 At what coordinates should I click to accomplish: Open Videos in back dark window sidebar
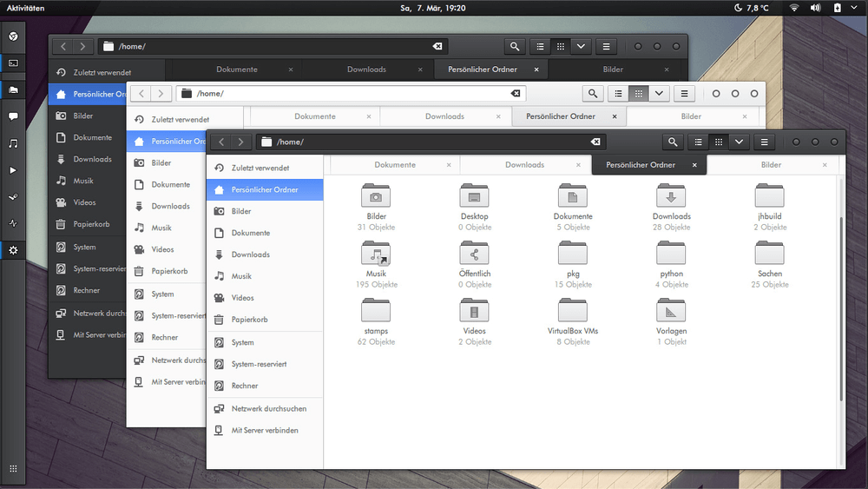pos(88,202)
